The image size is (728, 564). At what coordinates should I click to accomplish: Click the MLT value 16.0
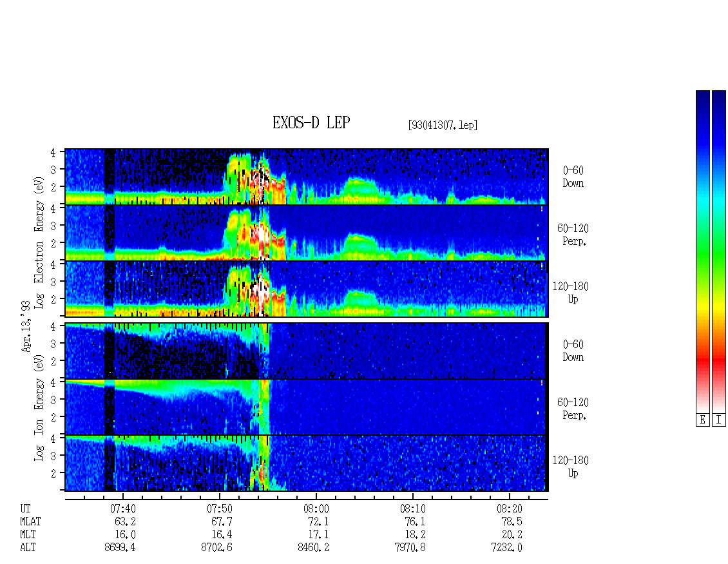[x=125, y=534]
